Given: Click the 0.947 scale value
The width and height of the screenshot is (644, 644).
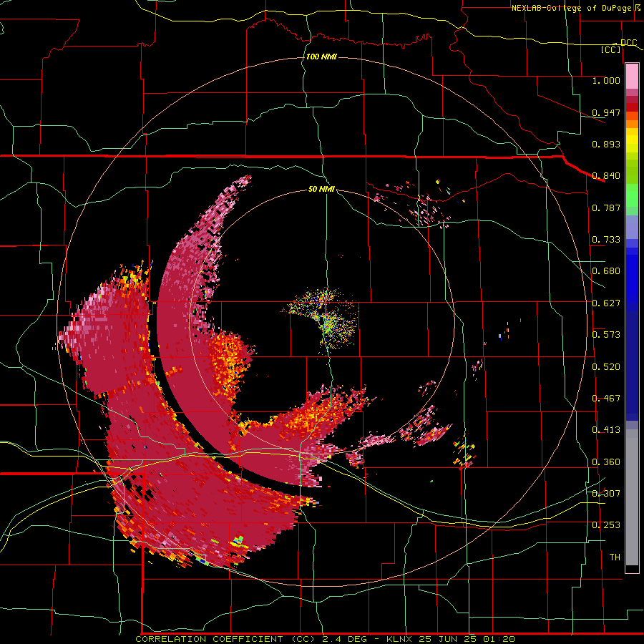Looking at the screenshot, I should pyautogui.click(x=606, y=112).
